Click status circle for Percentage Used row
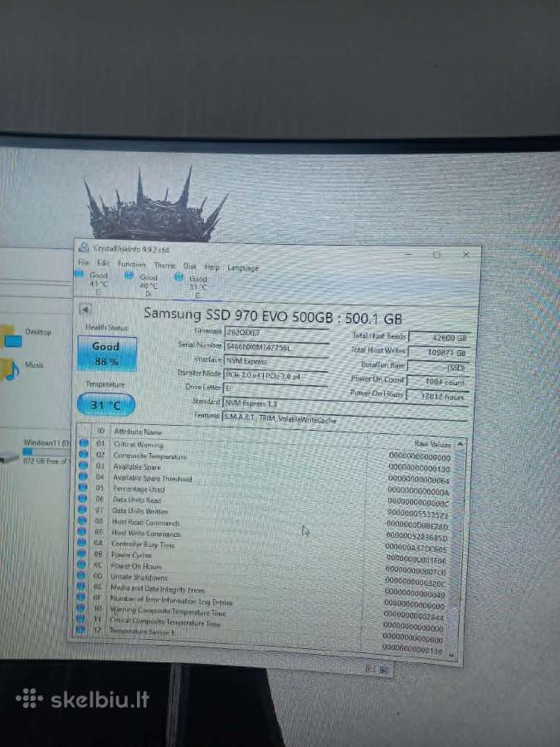Viewport: 560px width, 747px height. pyautogui.click(x=83, y=487)
